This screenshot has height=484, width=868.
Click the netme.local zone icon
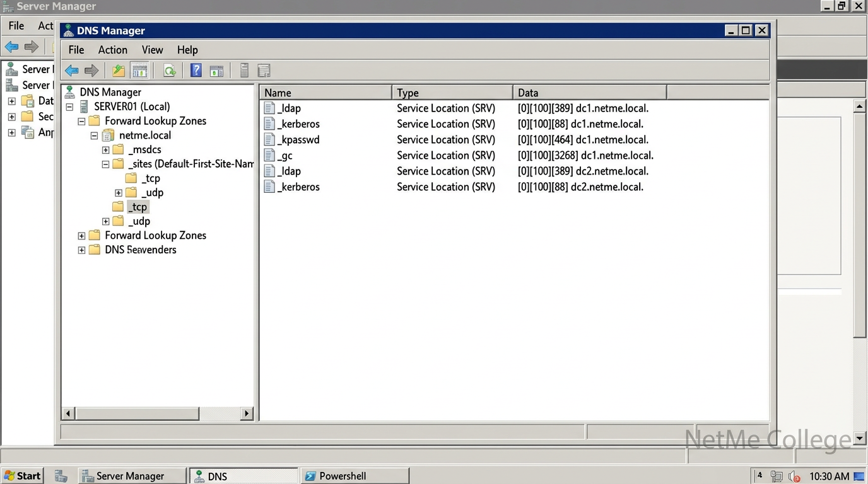click(108, 135)
